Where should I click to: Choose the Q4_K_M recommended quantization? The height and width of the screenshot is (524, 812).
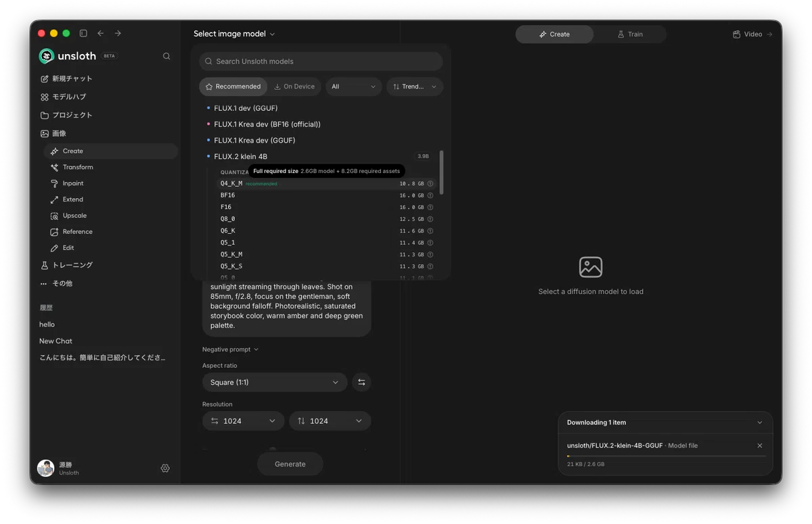[327, 184]
